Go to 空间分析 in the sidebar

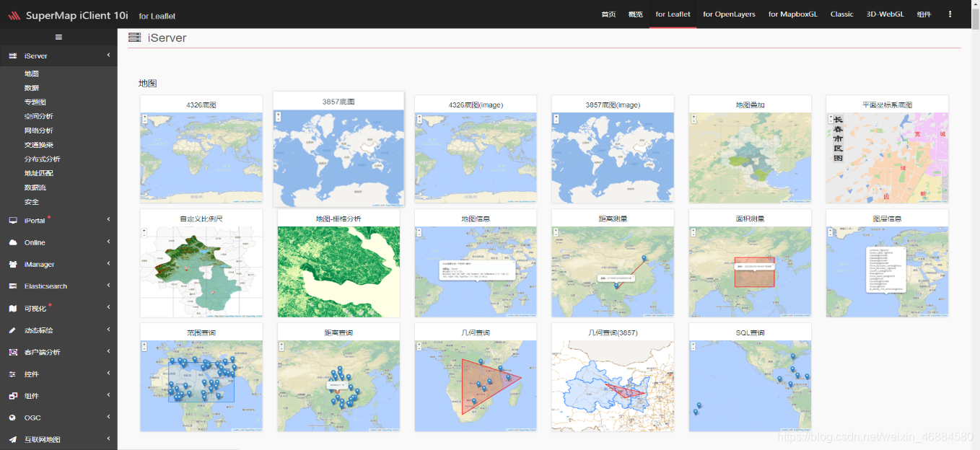pyautogui.click(x=38, y=116)
